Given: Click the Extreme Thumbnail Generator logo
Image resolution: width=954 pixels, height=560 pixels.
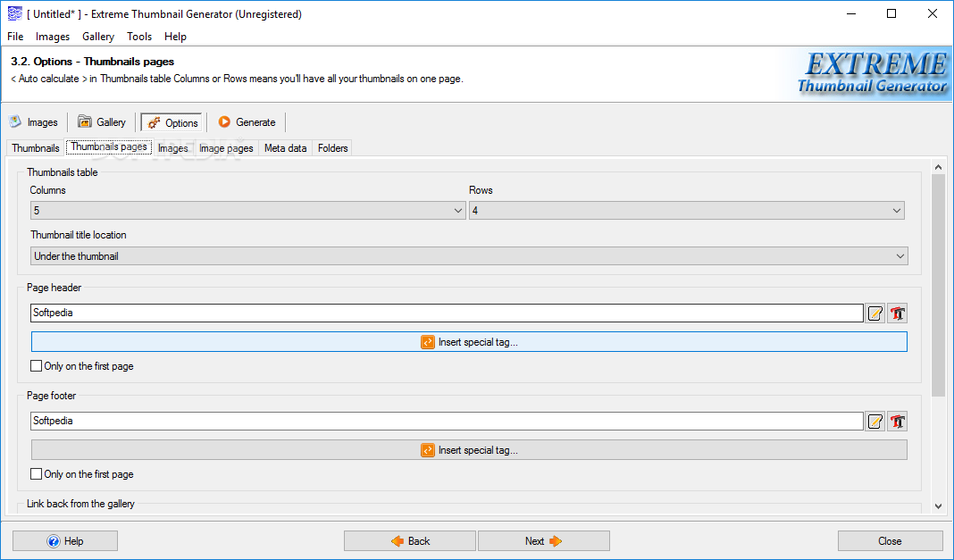Looking at the screenshot, I should [873, 73].
